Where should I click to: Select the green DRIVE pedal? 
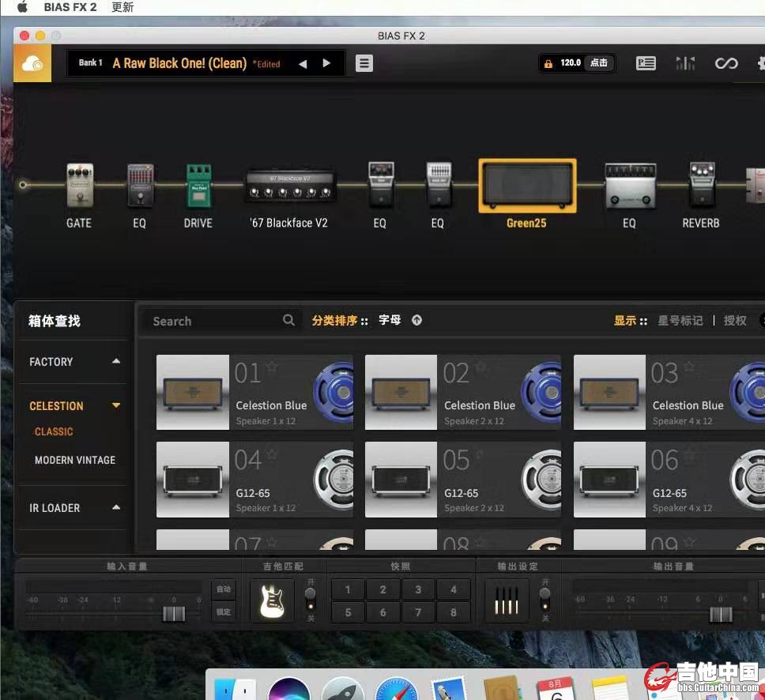coord(198,186)
